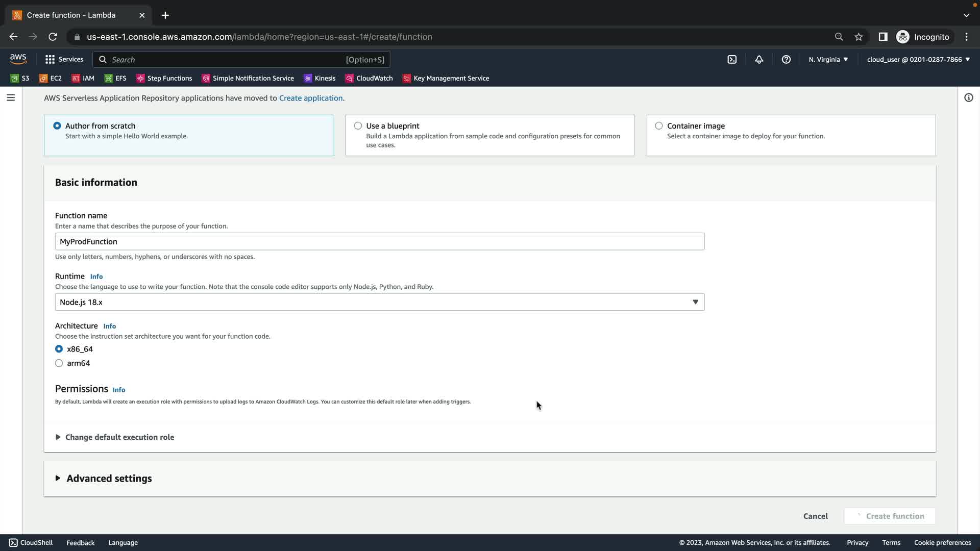980x551 pixels.
Task: Click the help question mark icon
Action: 786,60
